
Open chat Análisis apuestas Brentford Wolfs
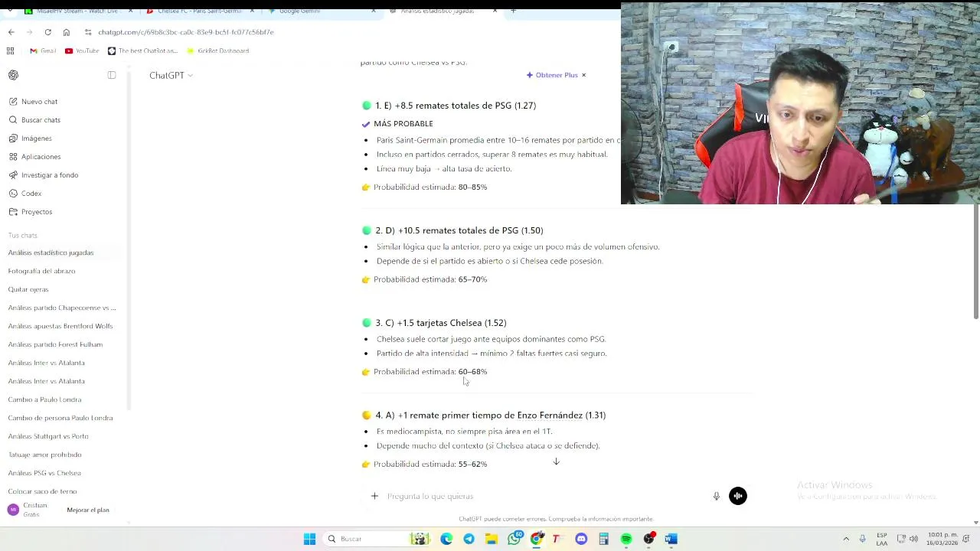(61, 326)
